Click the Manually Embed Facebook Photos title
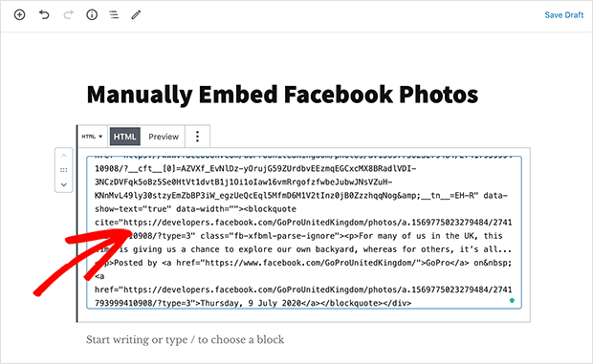Screen dimensions: 593x364 pos(282,95)
